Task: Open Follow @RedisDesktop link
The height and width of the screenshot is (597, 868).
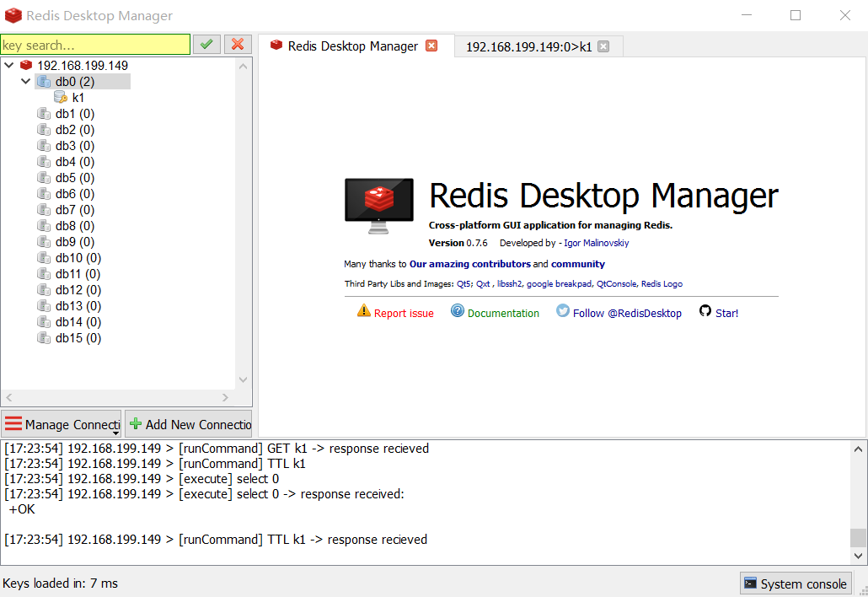Action: (x=627, y=314)
